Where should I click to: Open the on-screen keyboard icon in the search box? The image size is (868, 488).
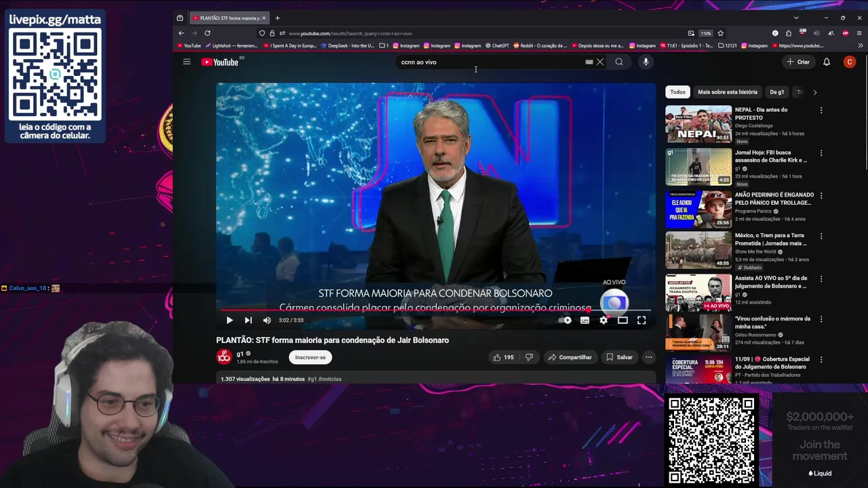coord(589,62)
